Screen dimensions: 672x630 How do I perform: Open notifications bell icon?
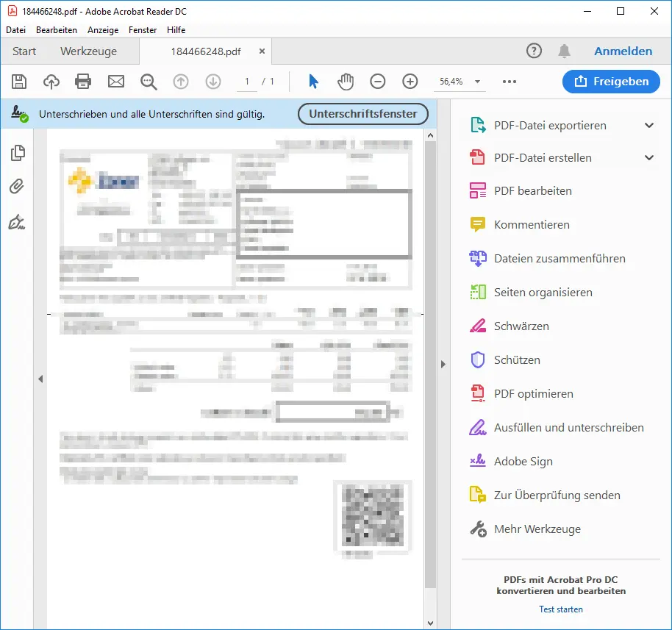coord(564,51)
